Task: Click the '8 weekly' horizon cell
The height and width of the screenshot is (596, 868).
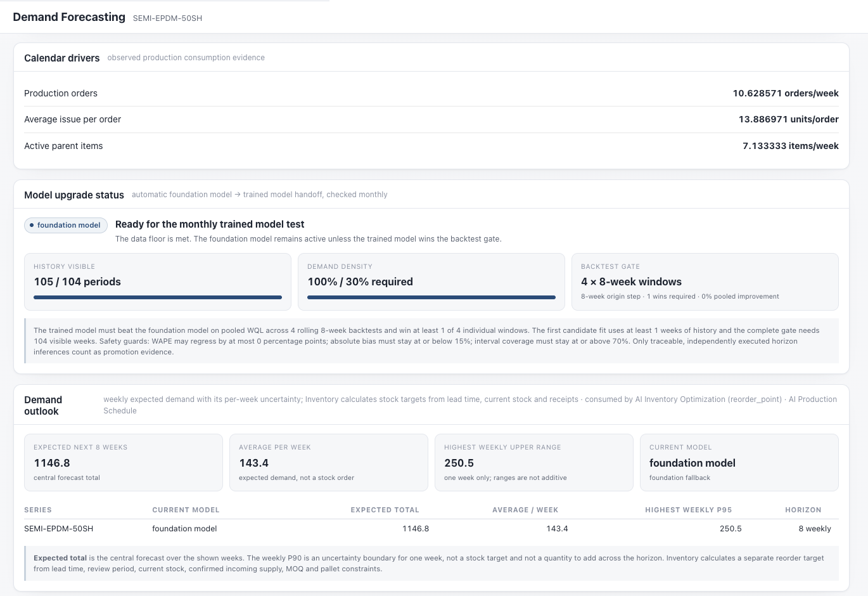Action: coord(815,529)
